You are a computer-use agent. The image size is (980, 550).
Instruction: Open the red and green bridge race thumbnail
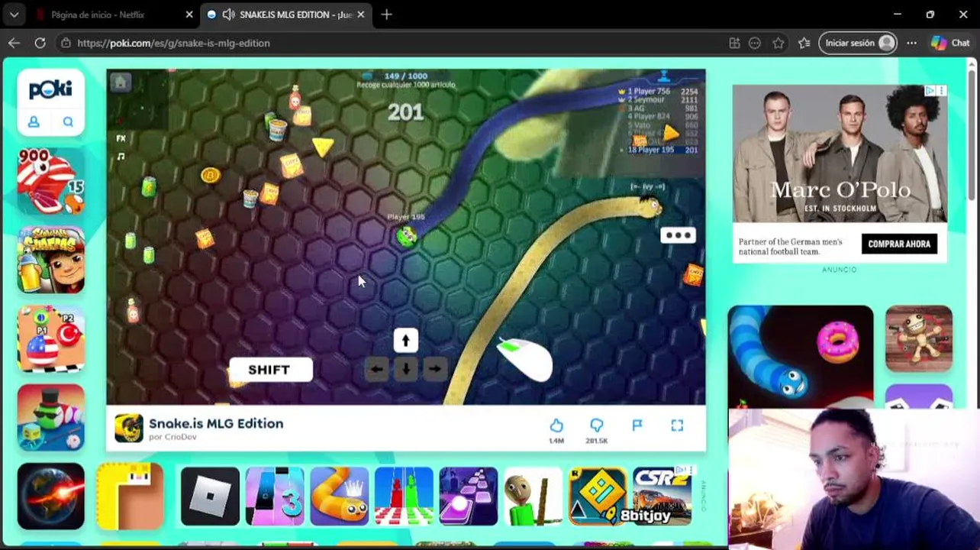point(404,497)
